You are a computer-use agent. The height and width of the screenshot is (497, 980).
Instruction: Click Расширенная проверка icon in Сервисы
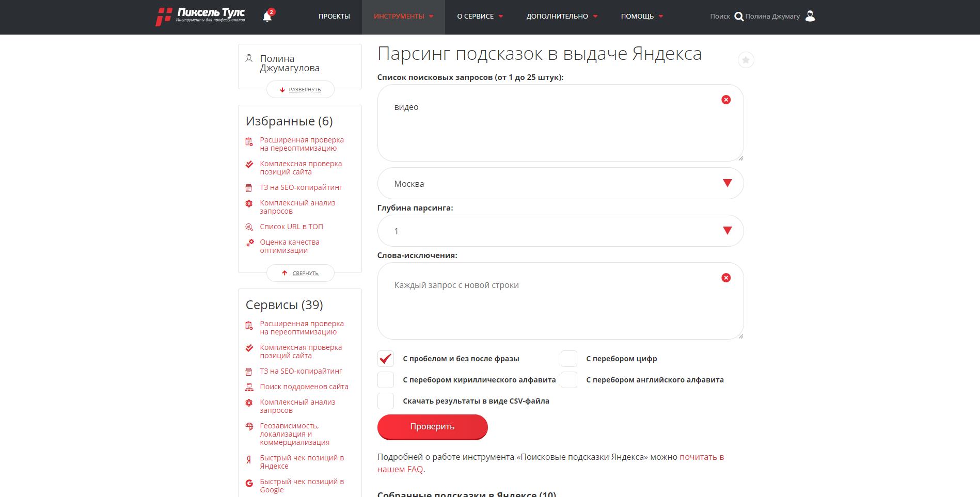[x=249, y=325]
